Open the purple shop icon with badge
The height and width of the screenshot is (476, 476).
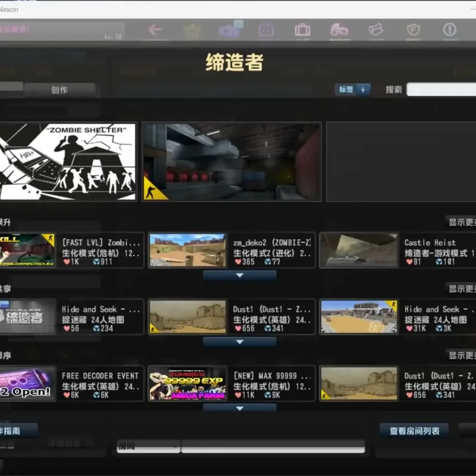click(x=230, y=29)
